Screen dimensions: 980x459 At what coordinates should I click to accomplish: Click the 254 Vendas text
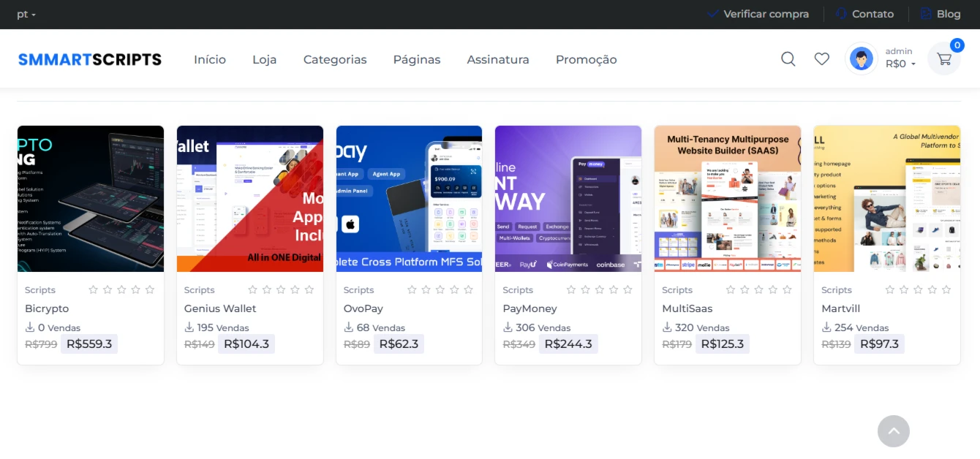click(x=862, y=327)
